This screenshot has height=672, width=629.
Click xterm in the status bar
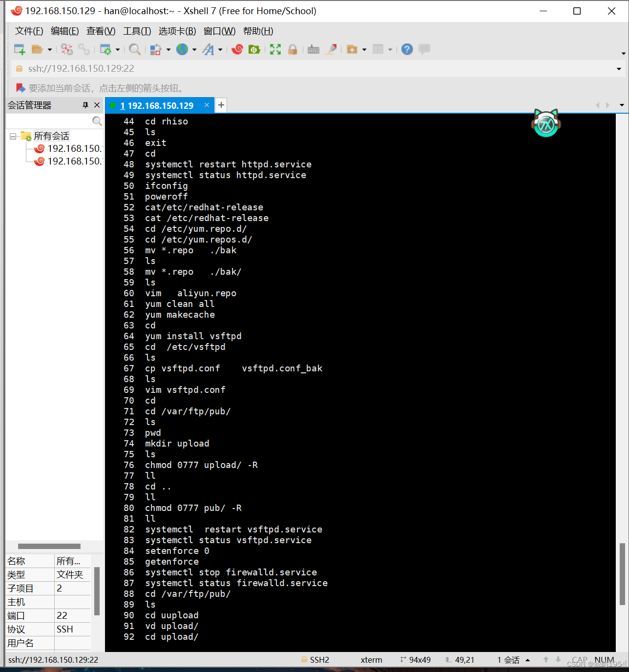coord(371,660)
